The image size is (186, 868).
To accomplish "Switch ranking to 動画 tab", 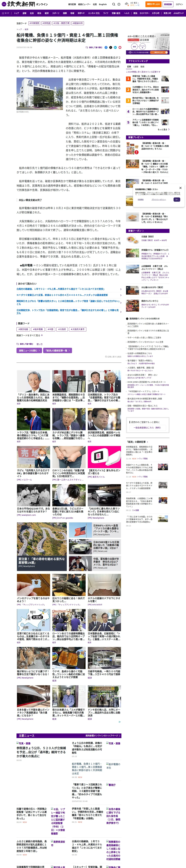I will pos(142,67).
